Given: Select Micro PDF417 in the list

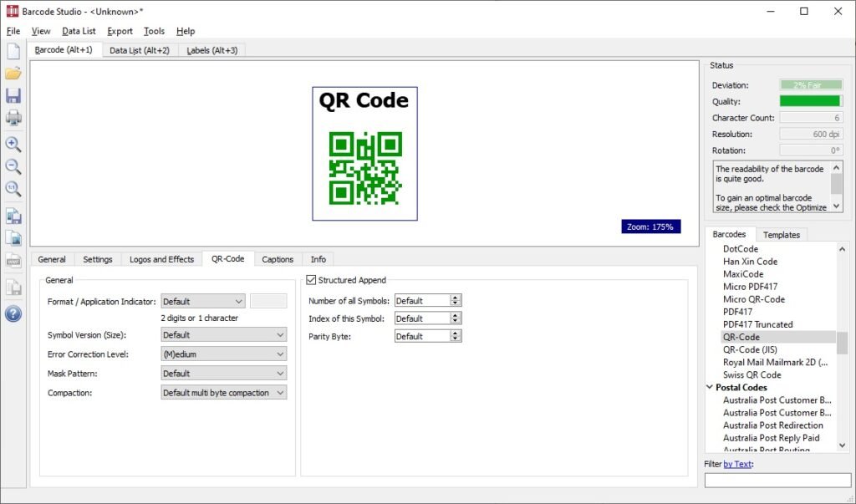Looking at the screenshot, I should (x=750, y=287).
